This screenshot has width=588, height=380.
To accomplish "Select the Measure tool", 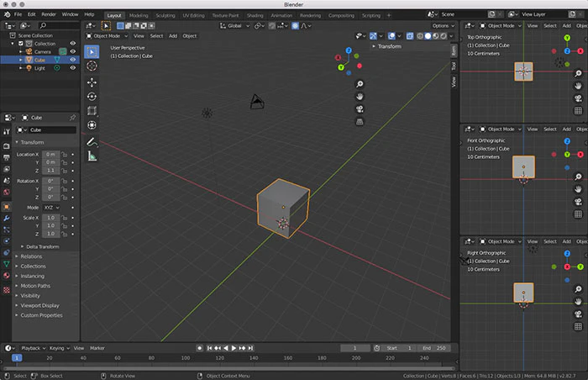I will tap(92, 156).
